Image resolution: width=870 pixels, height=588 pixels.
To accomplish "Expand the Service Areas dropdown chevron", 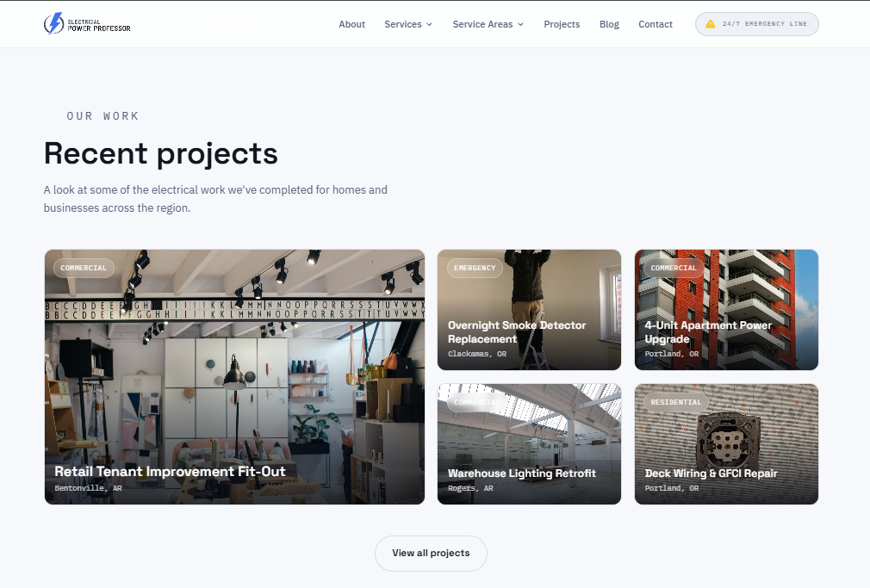I will 520,24.
